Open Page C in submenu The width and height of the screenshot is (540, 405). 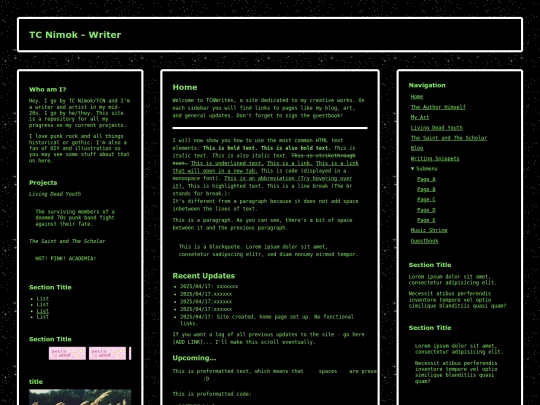[x=426, y=199]
